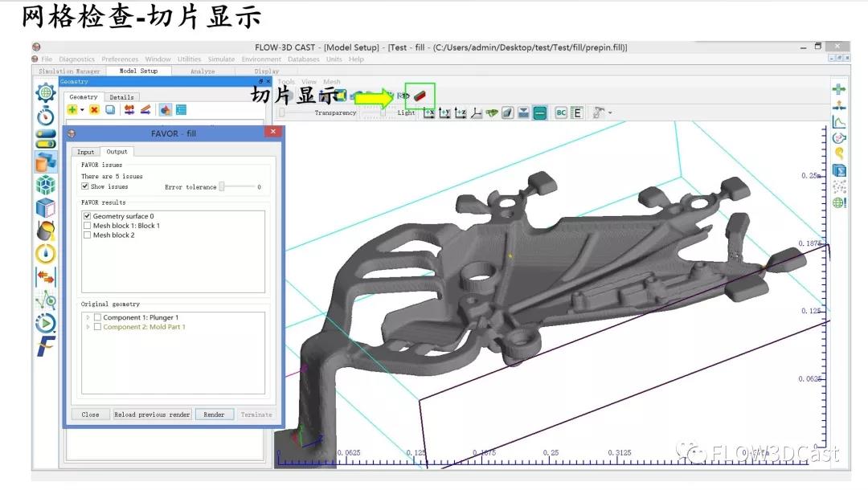Open the Boundary Conditions BC icon
This screenshot has height=490, width=868.
pos(561,113)
